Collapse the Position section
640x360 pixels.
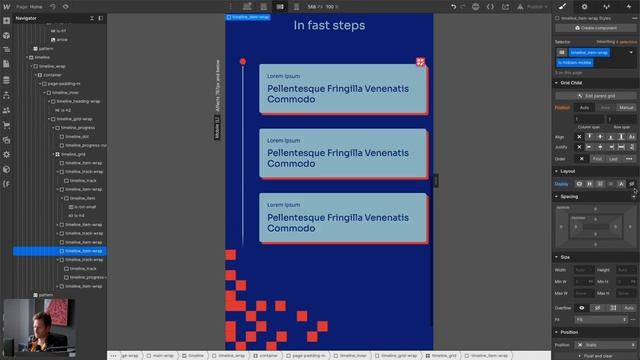(x=556, y=332)
